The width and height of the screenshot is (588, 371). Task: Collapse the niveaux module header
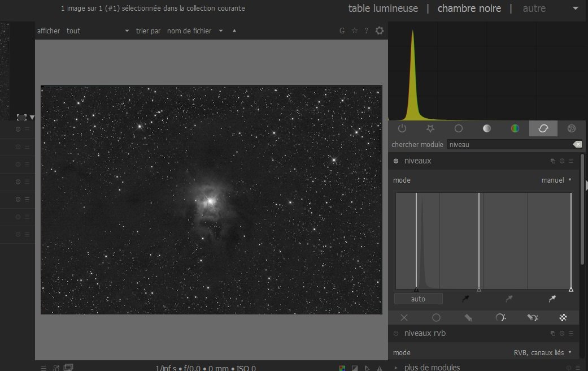(x=417, y=161)
